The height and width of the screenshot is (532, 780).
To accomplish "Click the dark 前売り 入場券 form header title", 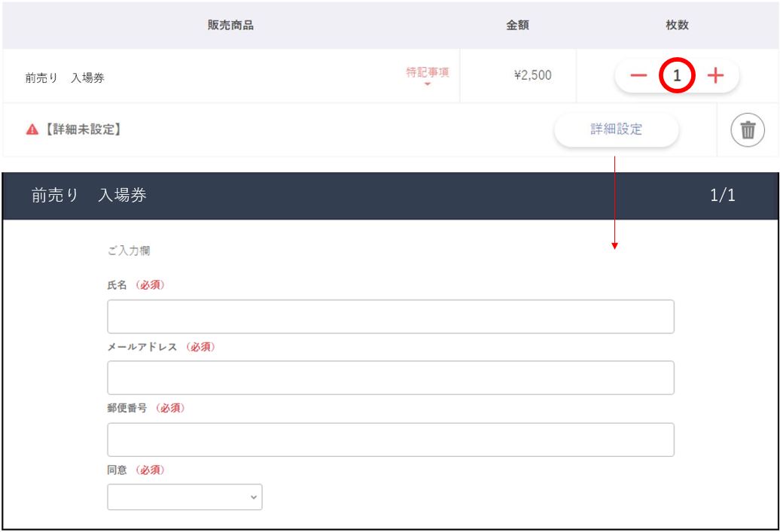I will click(x=89, y=196).
